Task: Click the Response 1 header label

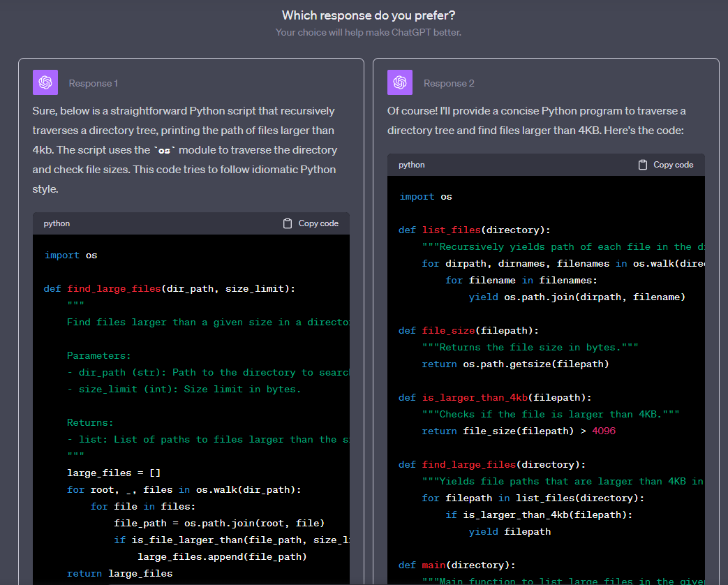Action: (93, 82)
